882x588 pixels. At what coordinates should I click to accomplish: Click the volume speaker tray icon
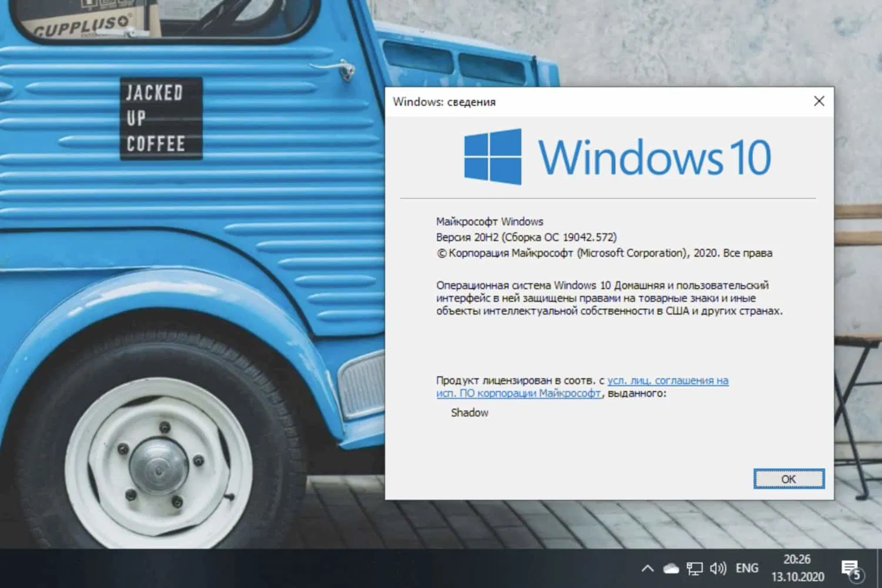(x=717, y=568)
